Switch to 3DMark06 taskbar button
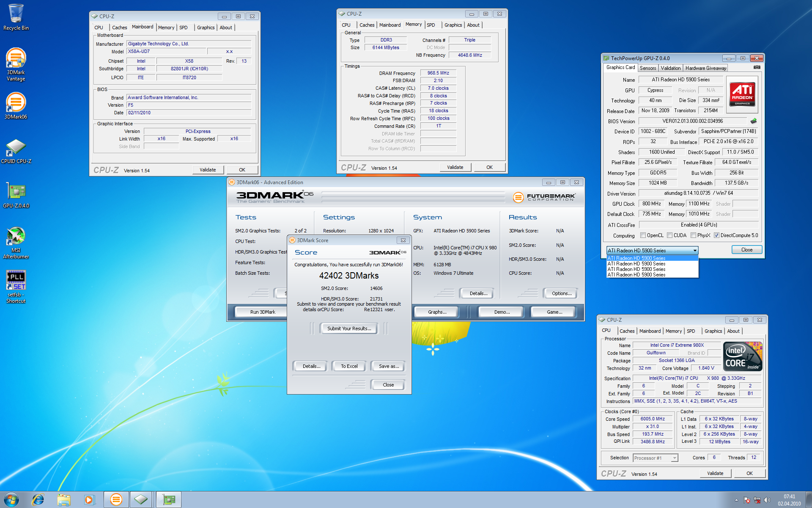This screenshot has width=812, height=508. (x=116, y=500)
